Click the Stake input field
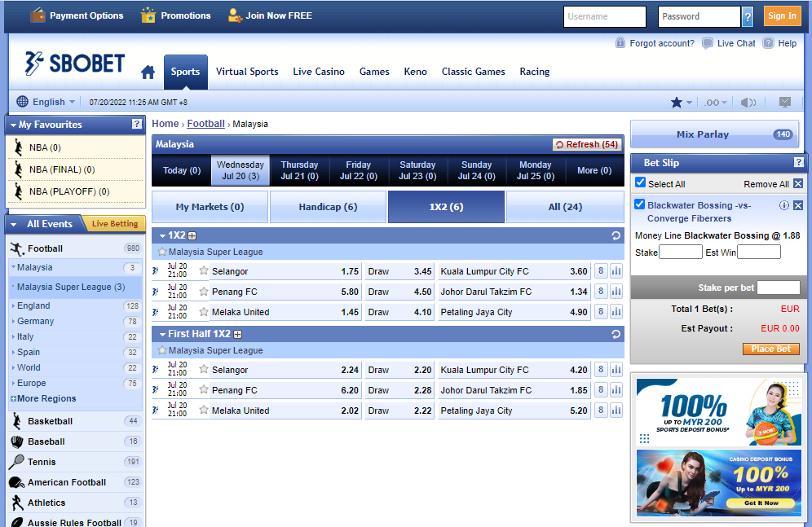Viewport: 812px width, 527px height. (x=680, y=253)
